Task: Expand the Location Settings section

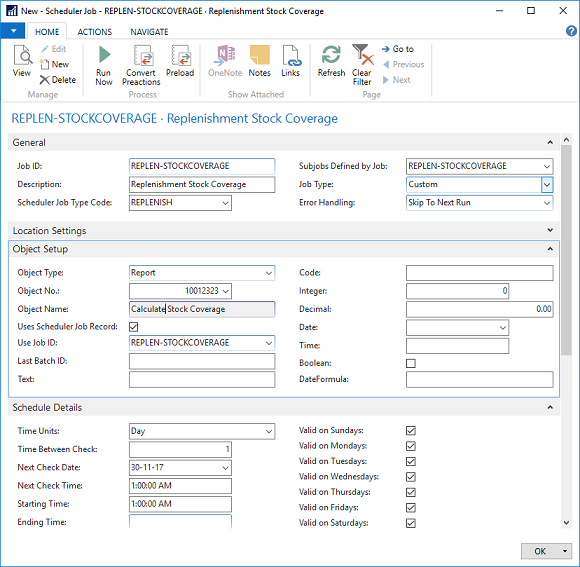Action: click(550, 230)
